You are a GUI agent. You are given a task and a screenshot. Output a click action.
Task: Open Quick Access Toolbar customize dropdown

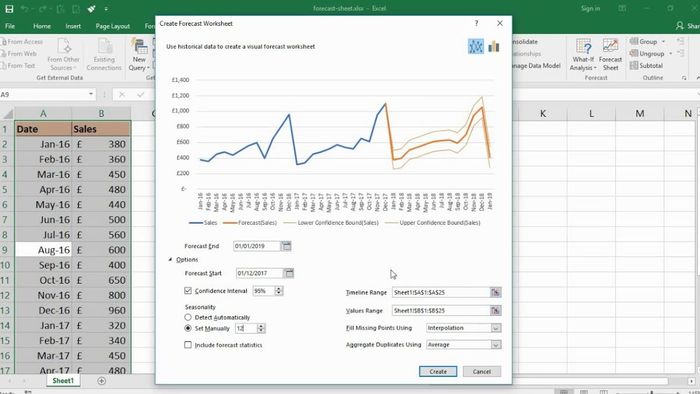tap(106, 8)
